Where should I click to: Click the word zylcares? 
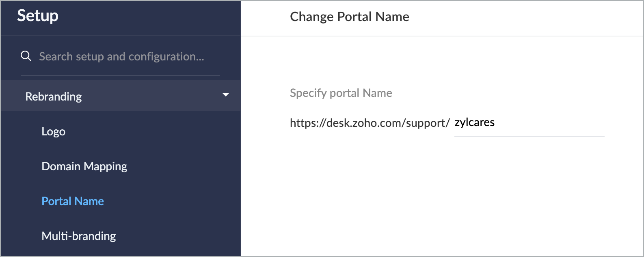click(x=474, y=122)
